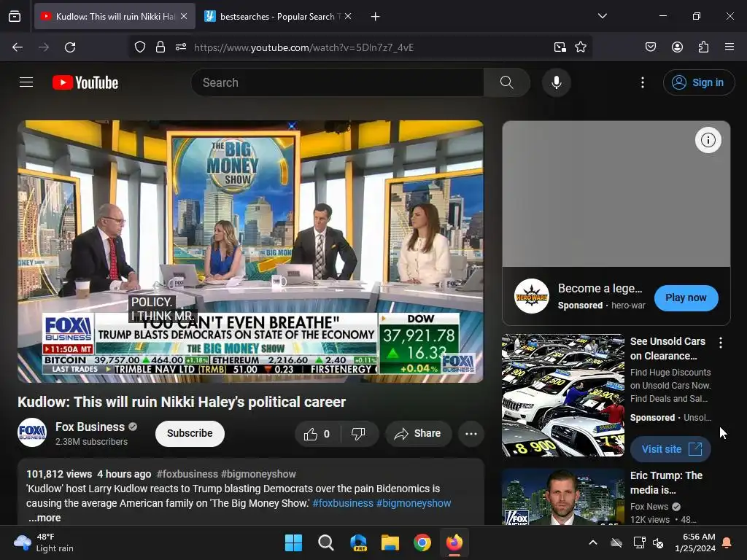
Task: Sign in to YouTube
Action: (x=699, y=82)
